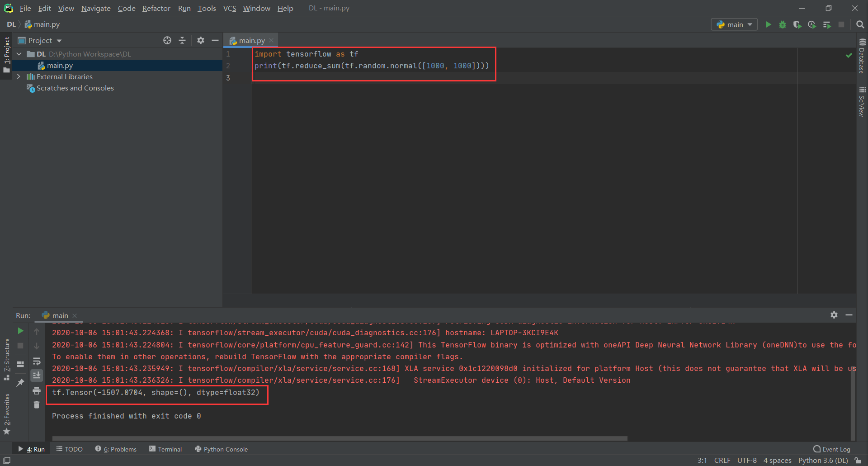The width and height of the screenshot is (868, 466).
Task: Click the locate-in-project target icon
Action: (x=167, y=40)
